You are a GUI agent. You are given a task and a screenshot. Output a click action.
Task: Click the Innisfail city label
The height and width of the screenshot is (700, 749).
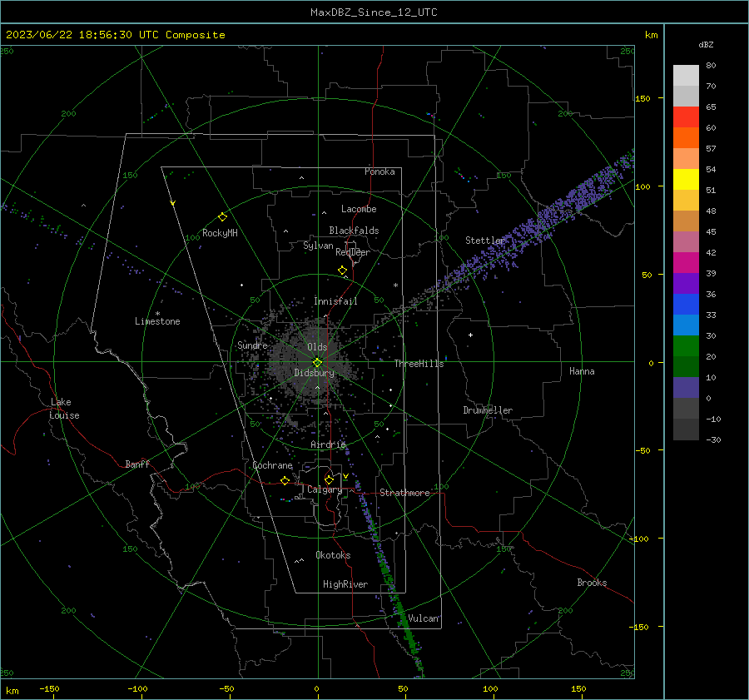pos(335,301)
